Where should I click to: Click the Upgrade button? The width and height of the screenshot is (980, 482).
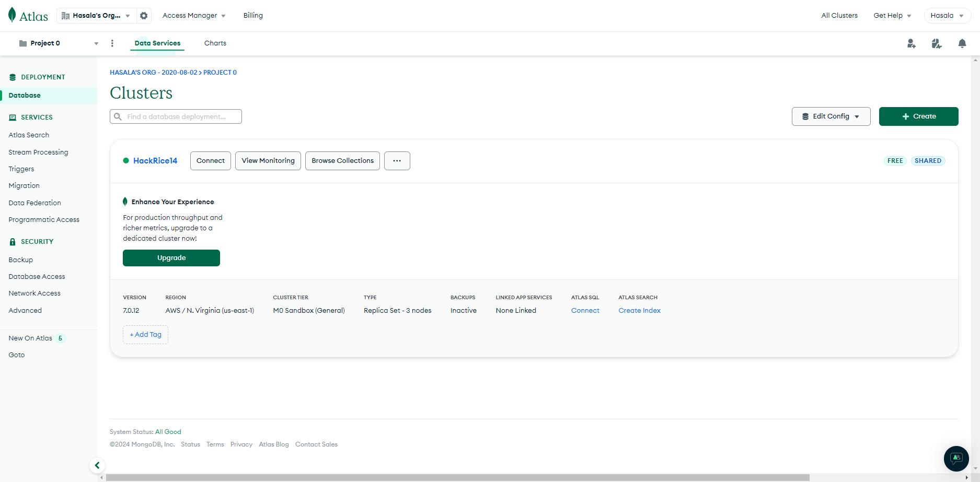(171, 258)
